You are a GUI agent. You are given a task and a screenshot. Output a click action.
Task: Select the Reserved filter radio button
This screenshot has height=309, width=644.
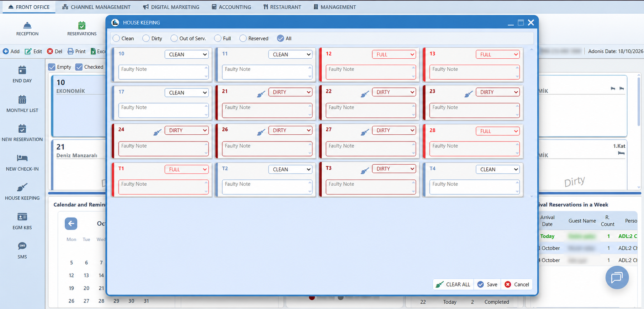pyautogui.click(x=243, y=38)
